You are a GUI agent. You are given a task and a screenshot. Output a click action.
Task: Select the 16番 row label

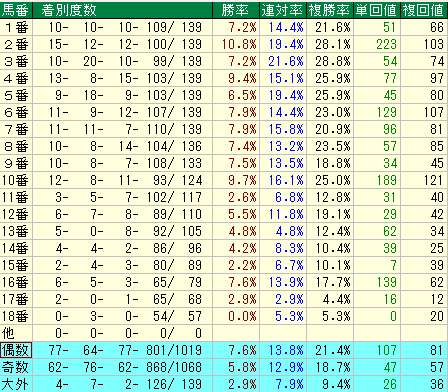pyautogui.click(x=15, y=282)
